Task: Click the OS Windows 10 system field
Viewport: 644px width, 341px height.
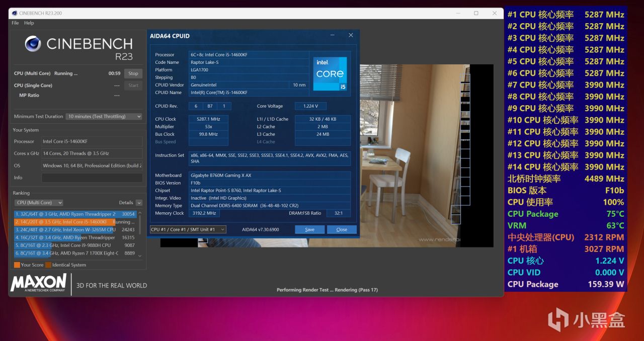Action: coord(92,165)
